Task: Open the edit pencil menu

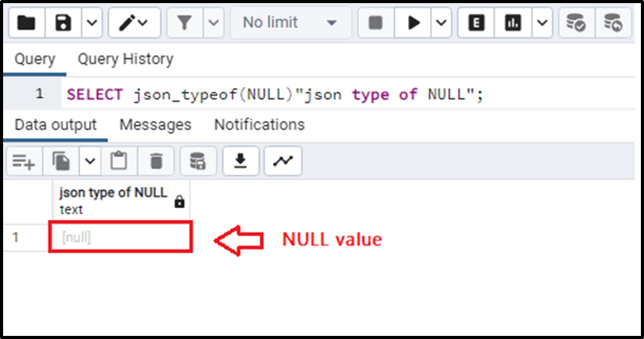Action: [x=134, y=23]
